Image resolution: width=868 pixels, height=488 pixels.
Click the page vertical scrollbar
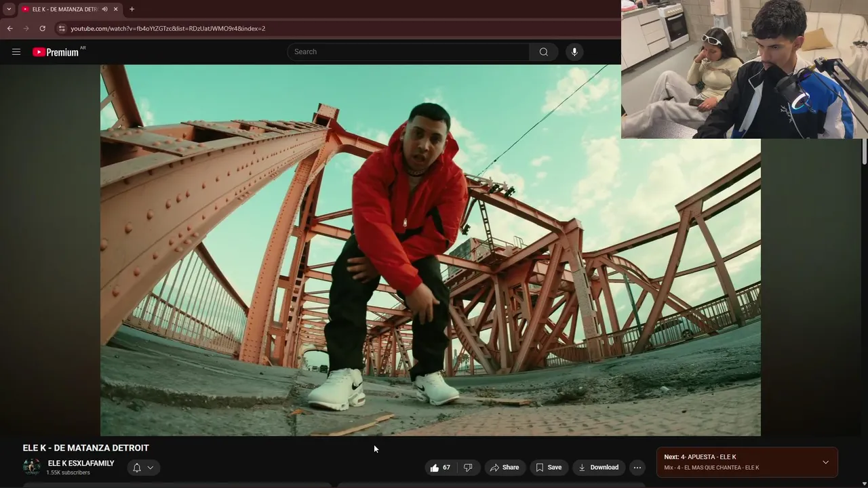(864, 151)
